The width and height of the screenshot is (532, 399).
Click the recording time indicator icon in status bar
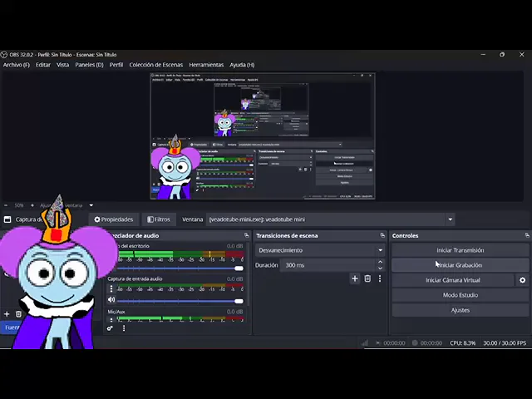click(415, 343)
